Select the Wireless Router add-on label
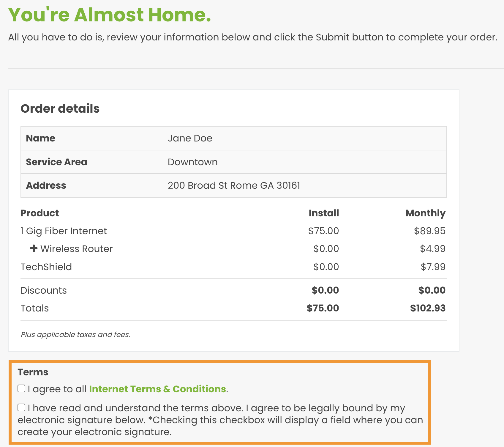 coord(76,249)
